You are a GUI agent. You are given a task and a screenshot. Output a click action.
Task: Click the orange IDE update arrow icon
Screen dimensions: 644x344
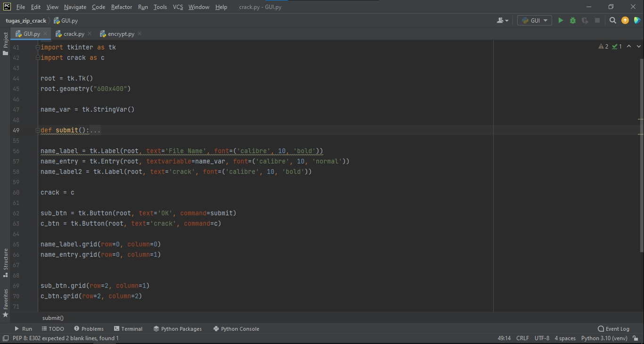(625, 20)
